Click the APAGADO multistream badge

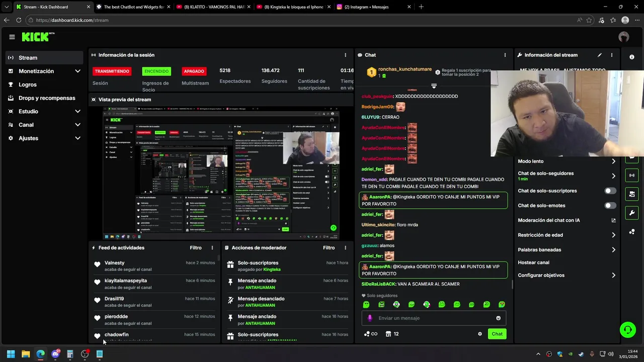point(194,71)
